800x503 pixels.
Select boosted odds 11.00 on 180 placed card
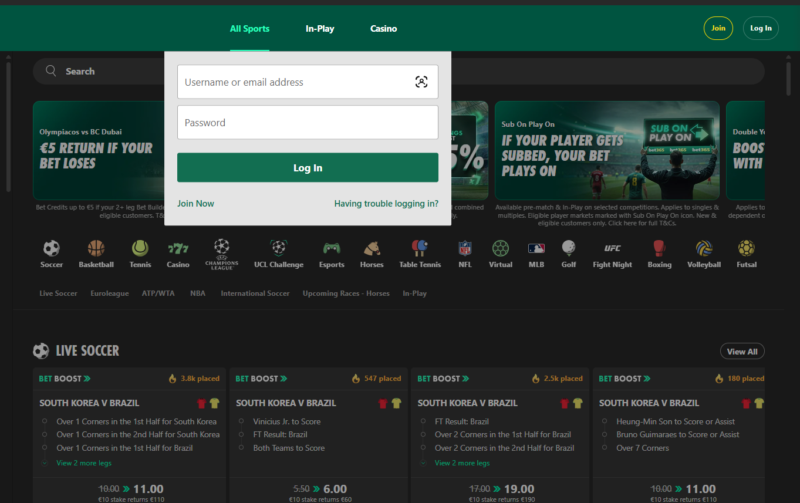click(x=701, y=489)
